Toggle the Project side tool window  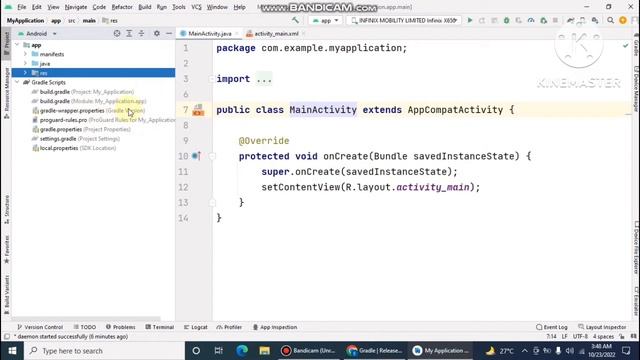click(7, 44)
